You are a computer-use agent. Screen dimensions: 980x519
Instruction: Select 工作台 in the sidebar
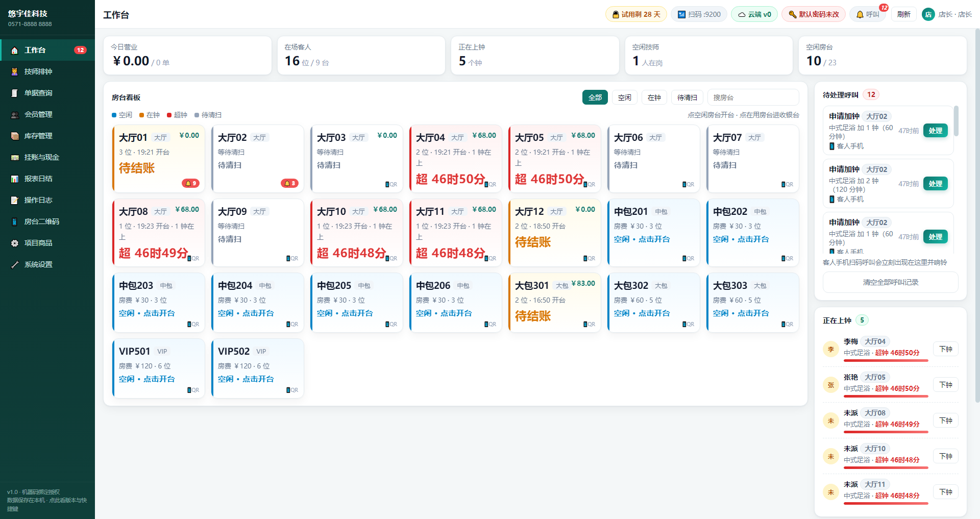[x=47, y=50]
